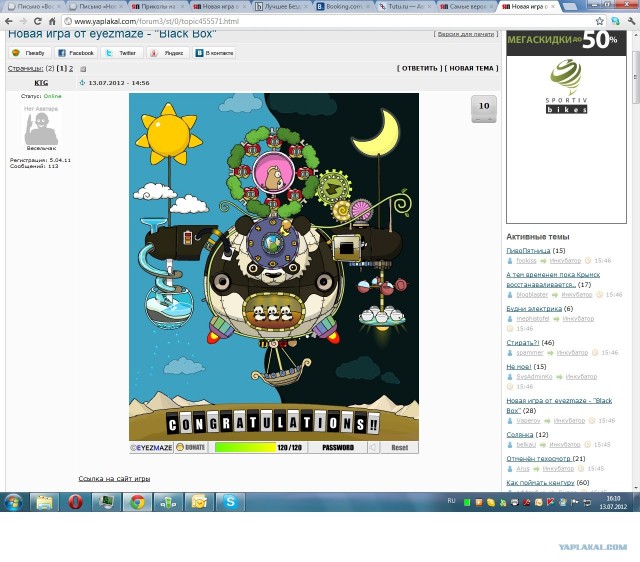This screenshot has height=562, width=640.
Task: Click the game's green progress bar
Action: point(244,447)
